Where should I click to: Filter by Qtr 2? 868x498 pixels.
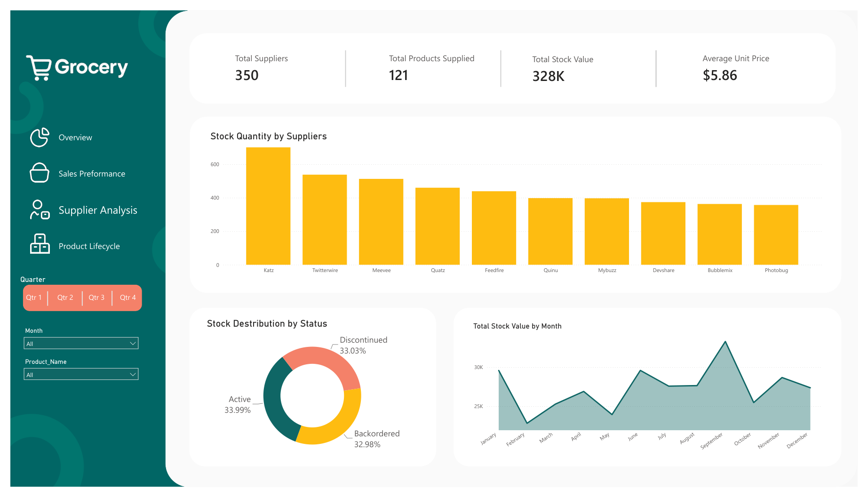[65, 297]
